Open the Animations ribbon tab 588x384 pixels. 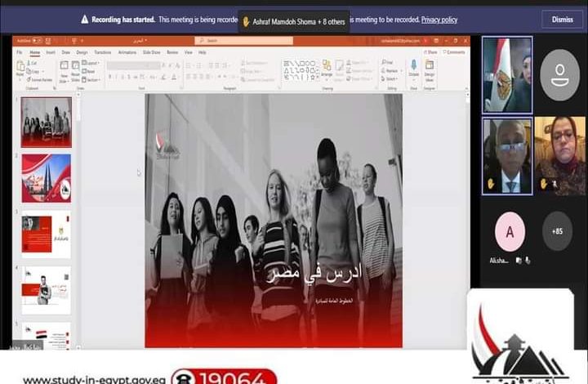click(127, 52)
